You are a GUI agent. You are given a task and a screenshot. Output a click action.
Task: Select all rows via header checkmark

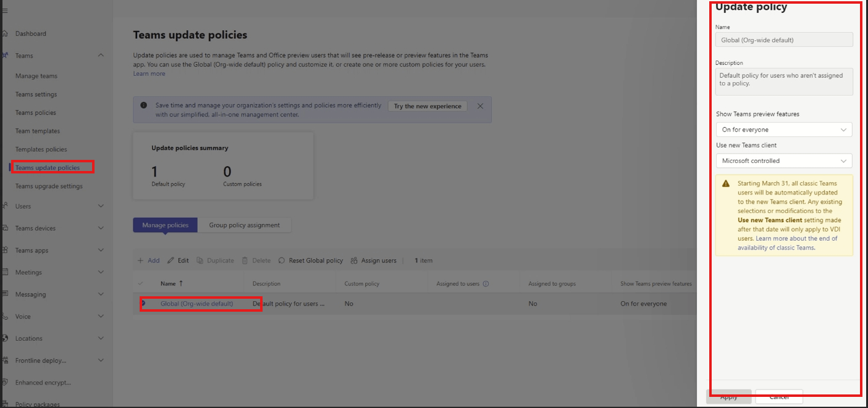141,284
